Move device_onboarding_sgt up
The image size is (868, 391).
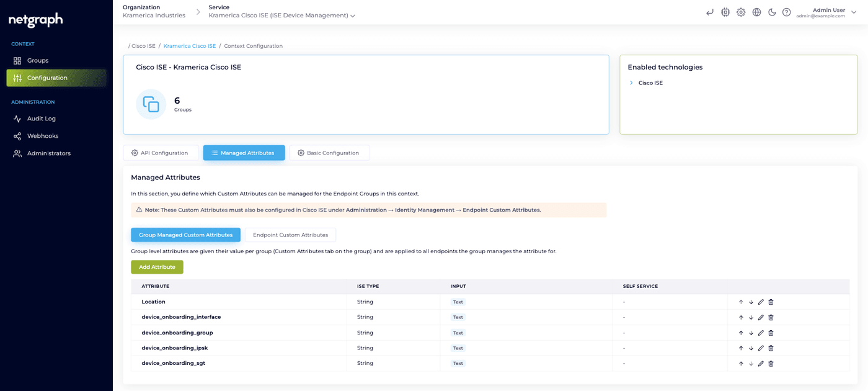[x=741, y=364]
